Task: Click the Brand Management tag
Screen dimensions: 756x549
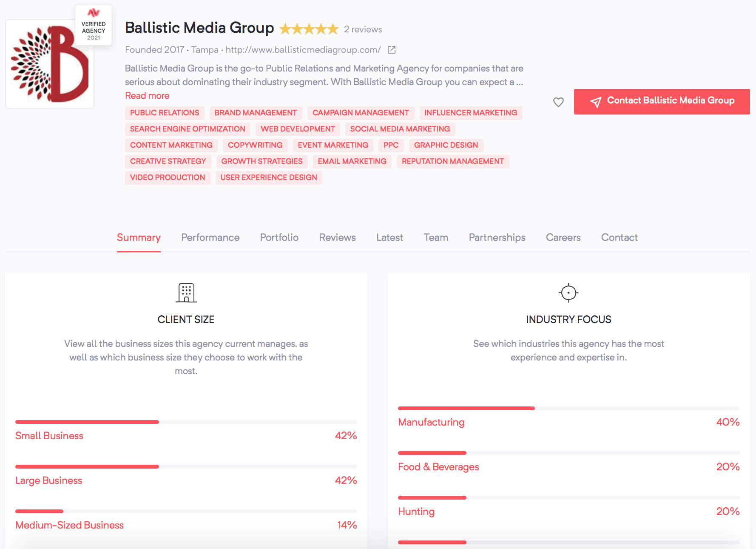Action: 256,113
